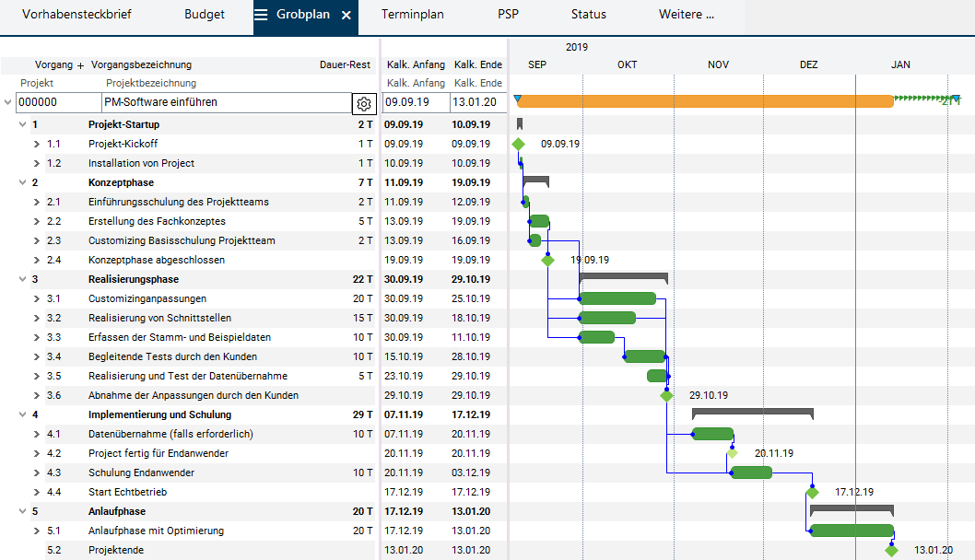Click the Start Echtbetrieb milestone diamond

[812, 492]
